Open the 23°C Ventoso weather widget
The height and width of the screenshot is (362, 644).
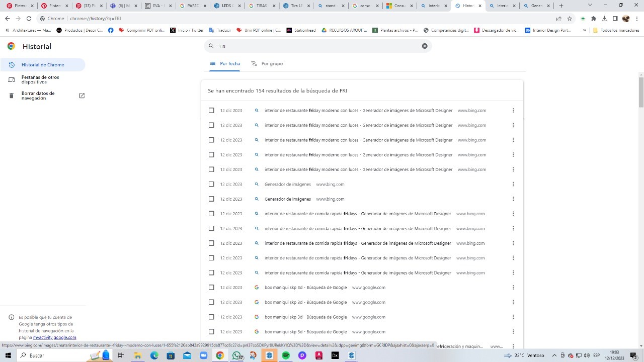(x=525, y=355)
